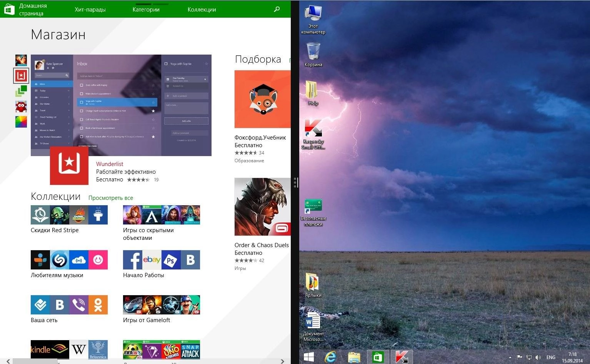This screenshot has width=590, height=364.
Task: Click the large red Wunderlist app icon
Action: tap(69, 165)
